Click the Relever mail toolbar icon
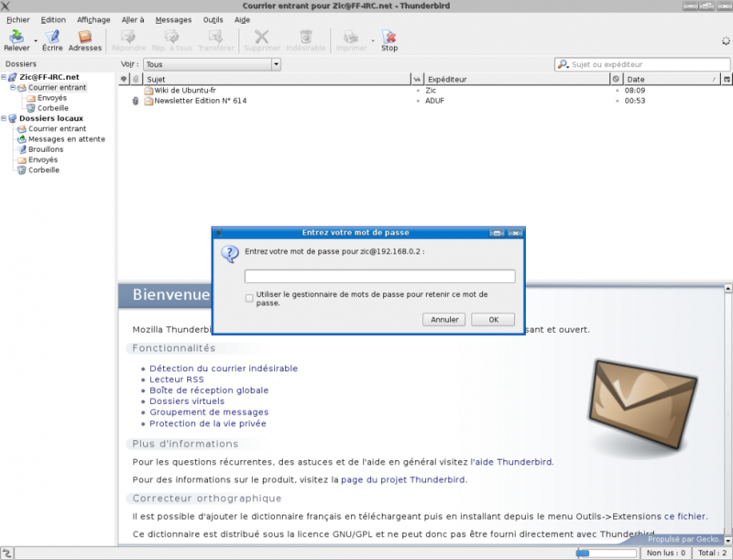The width and height of the screenshot is (733, 560). 16,38
